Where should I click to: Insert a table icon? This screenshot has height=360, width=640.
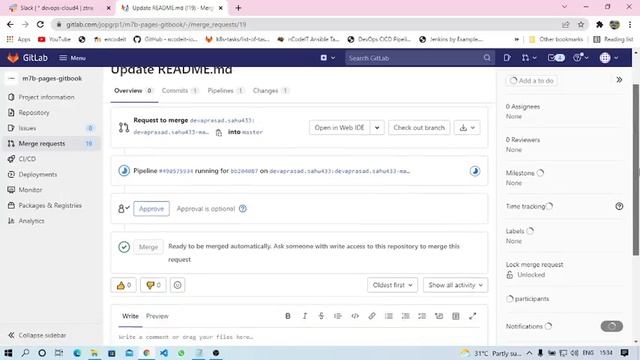[x=456, y=316]
